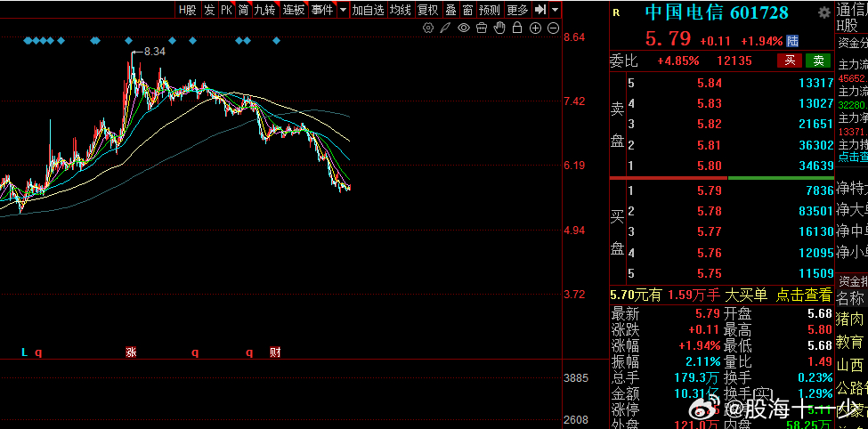
Task: Toggle the 九转 indicator
Action: 265,10
